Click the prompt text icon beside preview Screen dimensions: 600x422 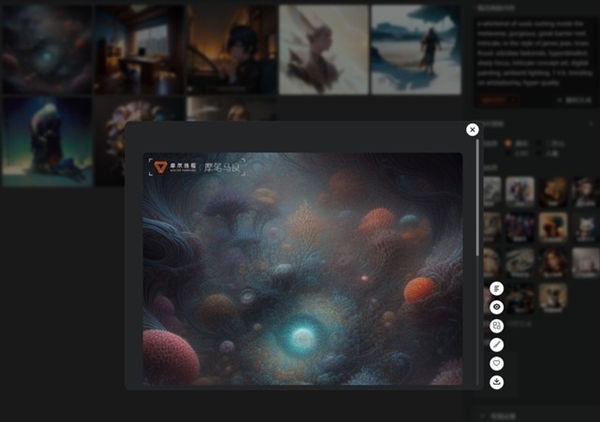pyautogui.click(x=497, y=288)
